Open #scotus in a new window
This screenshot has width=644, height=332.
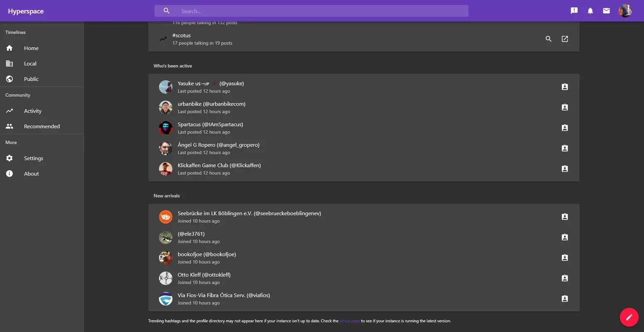pos(565,39)
